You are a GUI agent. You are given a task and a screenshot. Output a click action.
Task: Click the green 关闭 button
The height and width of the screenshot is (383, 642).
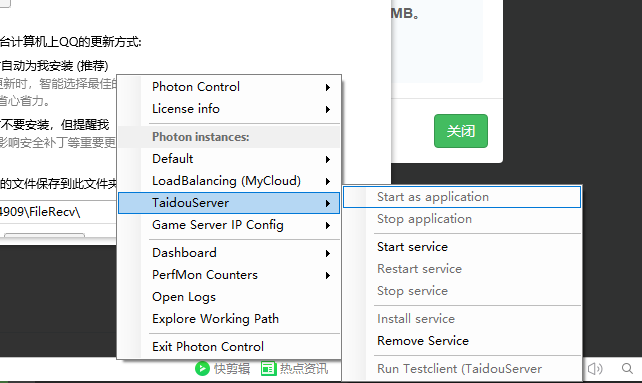(461, 131)
